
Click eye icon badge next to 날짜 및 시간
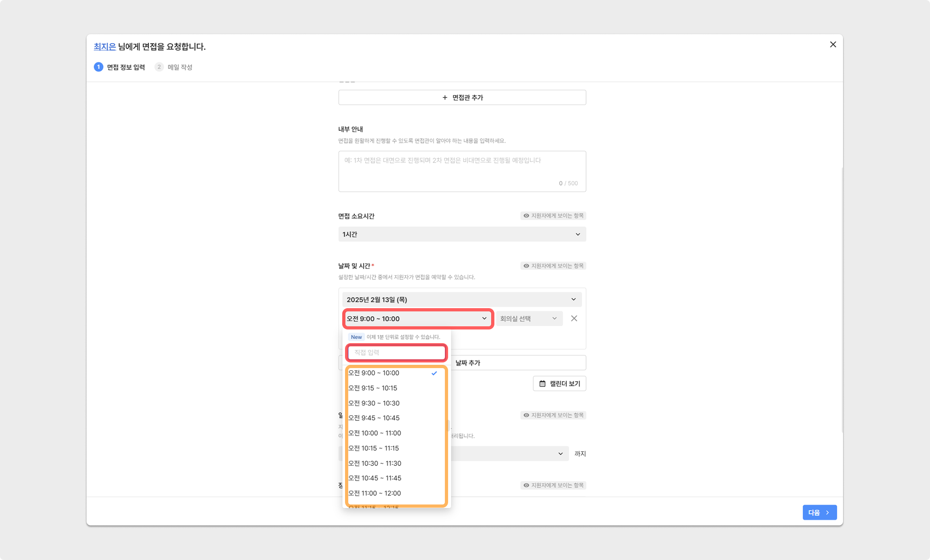click(526, 266)
